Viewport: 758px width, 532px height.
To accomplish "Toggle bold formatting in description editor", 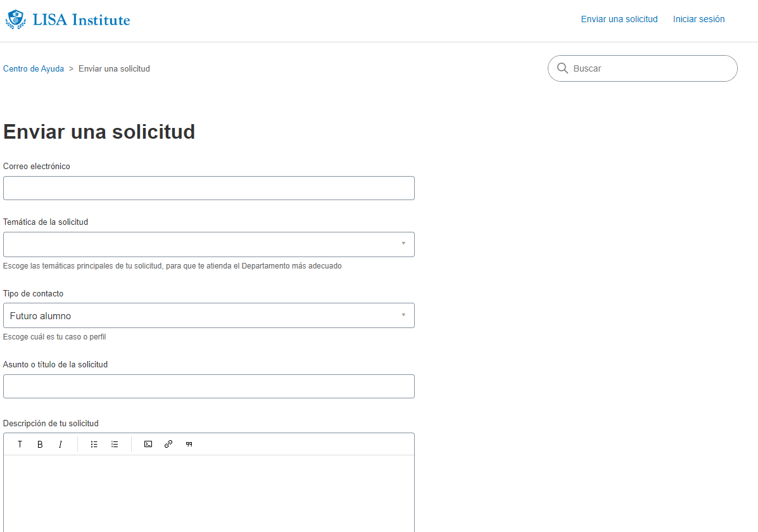I will pyautogui.click(x=40, y=445).
